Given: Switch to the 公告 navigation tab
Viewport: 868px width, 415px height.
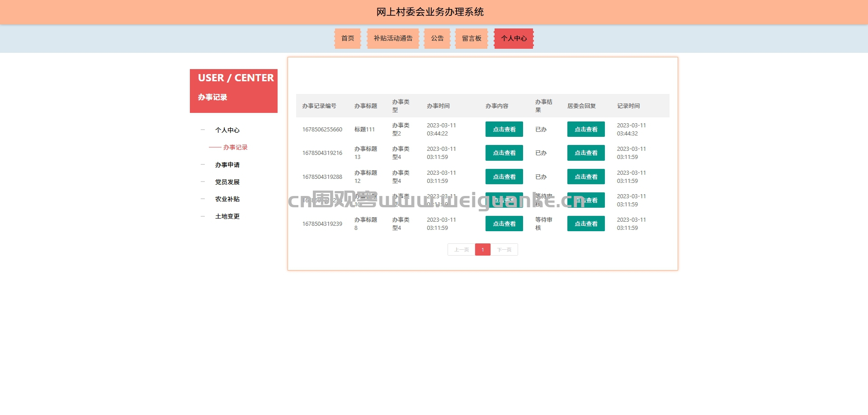Looking at the screenshot, I should pos(437,38).
